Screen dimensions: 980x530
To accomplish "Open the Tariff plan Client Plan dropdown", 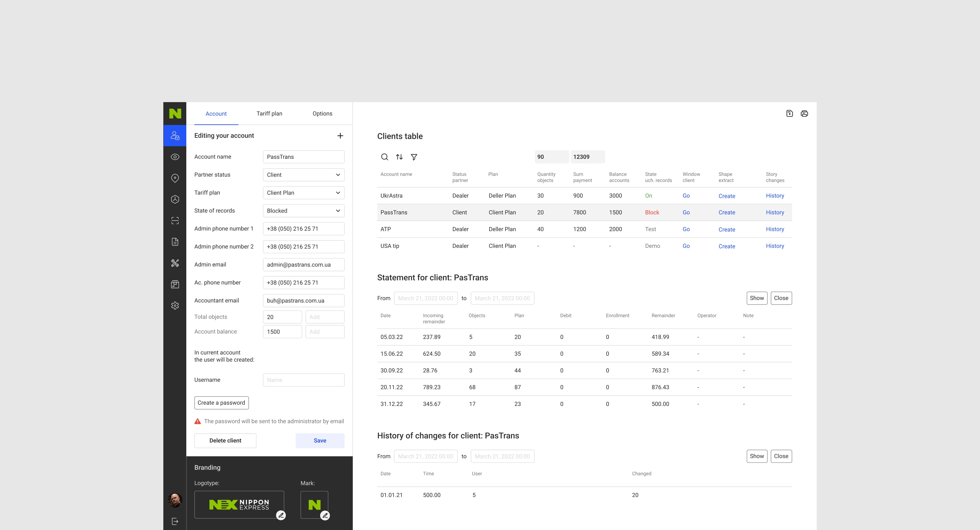I will tap(303, 192).
